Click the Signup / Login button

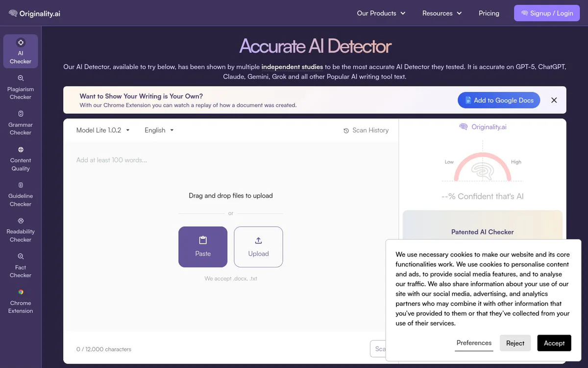pos(546,13)
